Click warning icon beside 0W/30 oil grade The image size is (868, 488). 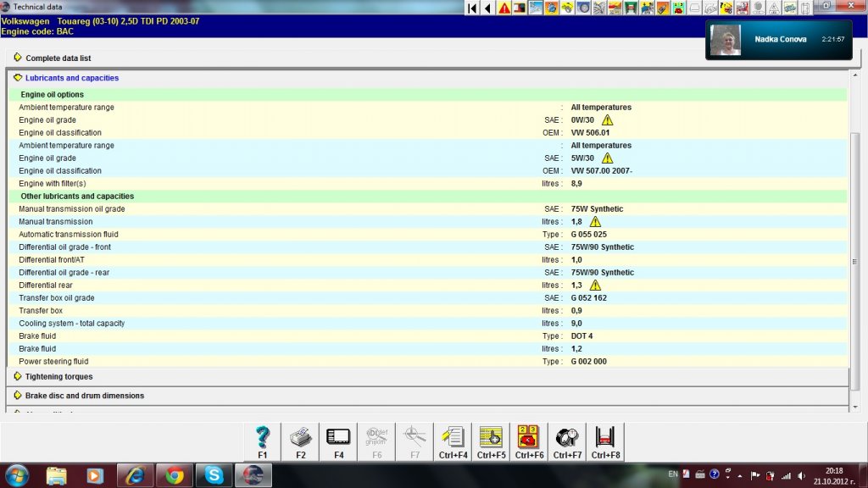pos(607,120)
